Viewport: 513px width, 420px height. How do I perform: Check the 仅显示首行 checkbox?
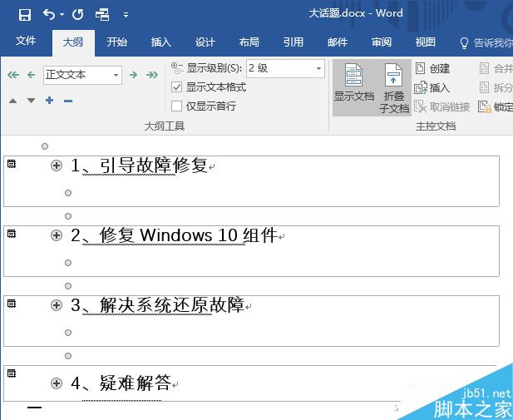point(176,106)
